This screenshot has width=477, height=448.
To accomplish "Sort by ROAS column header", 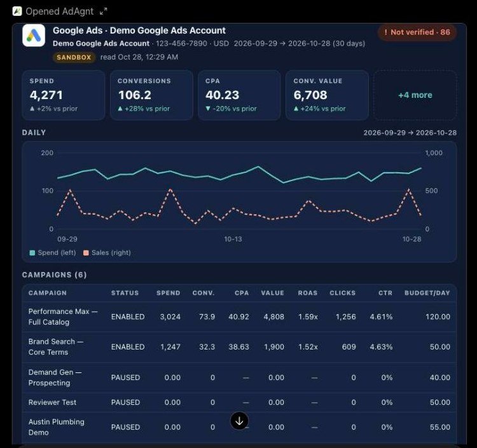I will 308,293.
